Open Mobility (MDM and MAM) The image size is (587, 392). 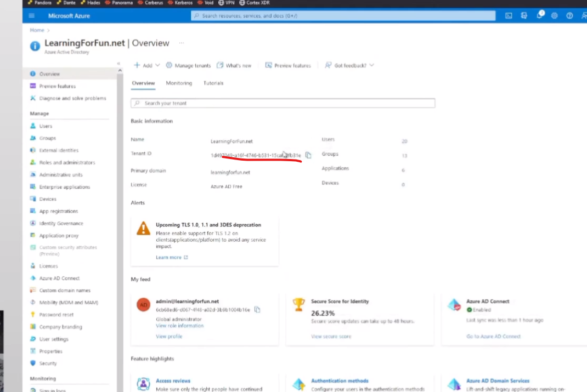70,302
